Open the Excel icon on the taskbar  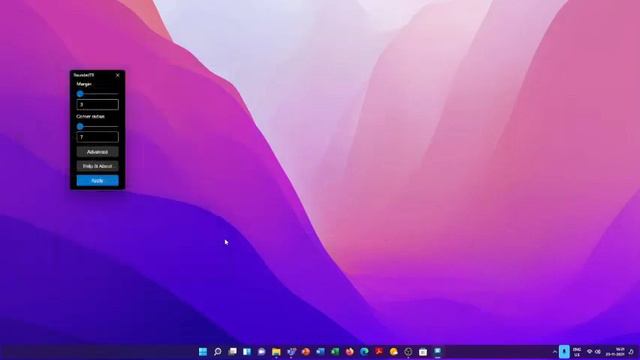335,351
